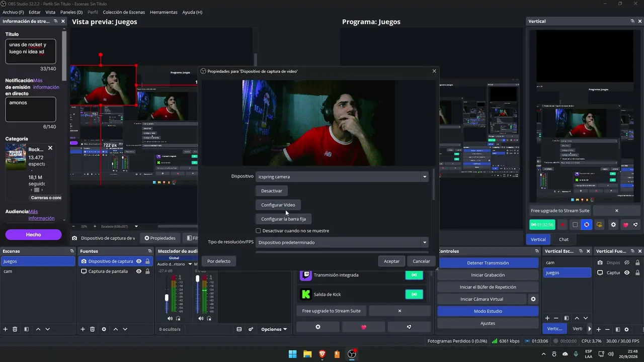644x362 pixels.
Task: Select the cam scene in the Escenas list
Action: (x=38, y=271)
